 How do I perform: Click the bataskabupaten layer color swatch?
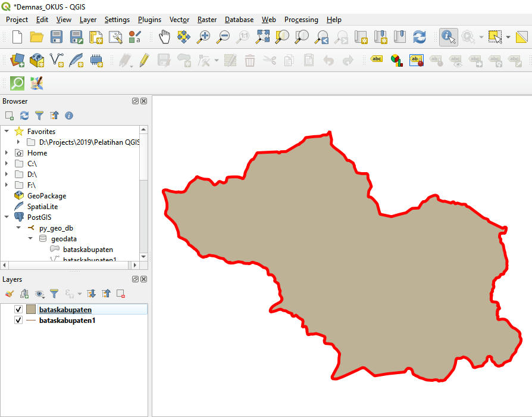(x=31, y=309)
